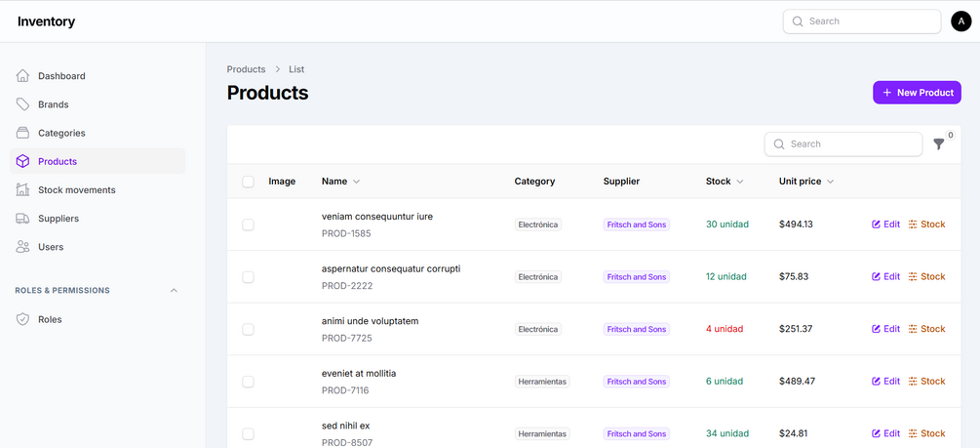Click the $75.83 unit price
Viewport: 980px width, 448px height.
[794, 276]
